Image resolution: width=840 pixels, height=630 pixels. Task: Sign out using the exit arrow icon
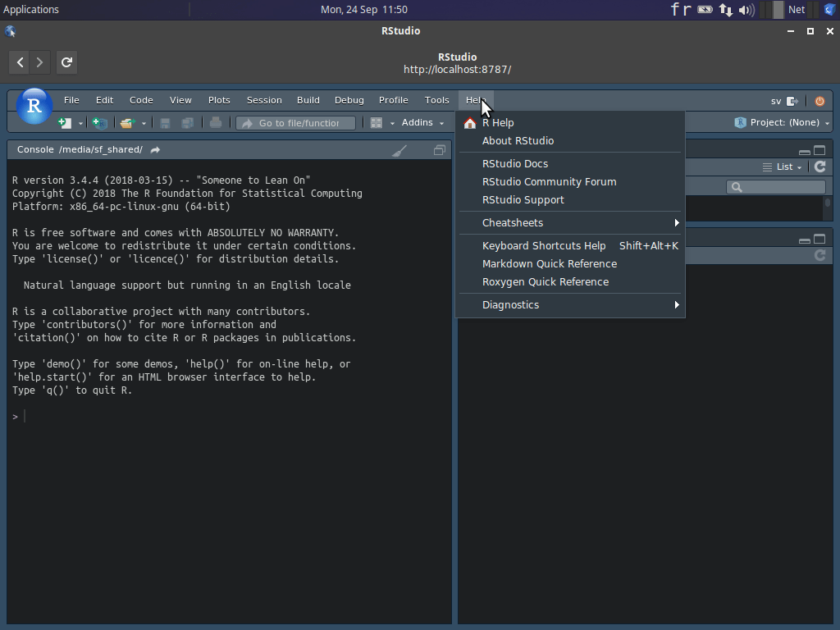pyautogui.click(x=792, y=101)
